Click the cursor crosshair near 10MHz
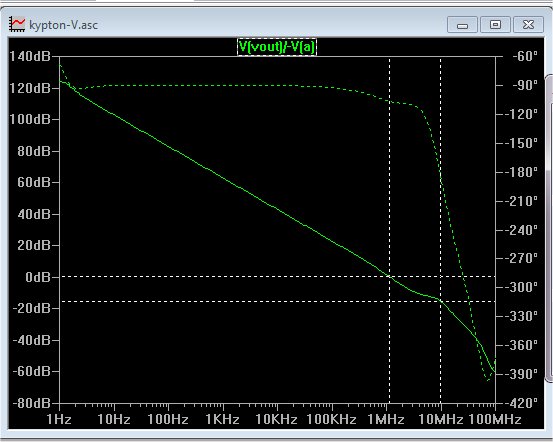 (x=440, y=302)
